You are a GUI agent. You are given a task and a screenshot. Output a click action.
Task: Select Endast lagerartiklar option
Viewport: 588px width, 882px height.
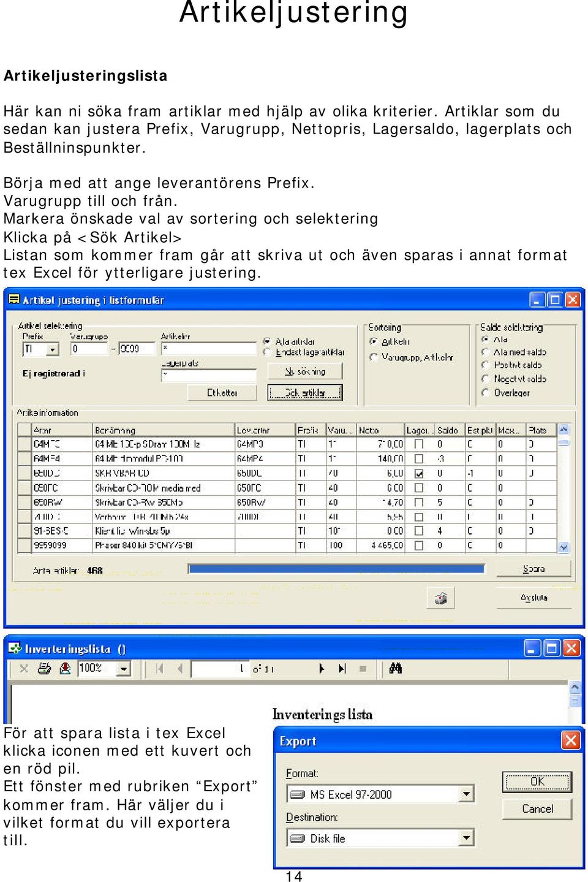coord(267,352)
